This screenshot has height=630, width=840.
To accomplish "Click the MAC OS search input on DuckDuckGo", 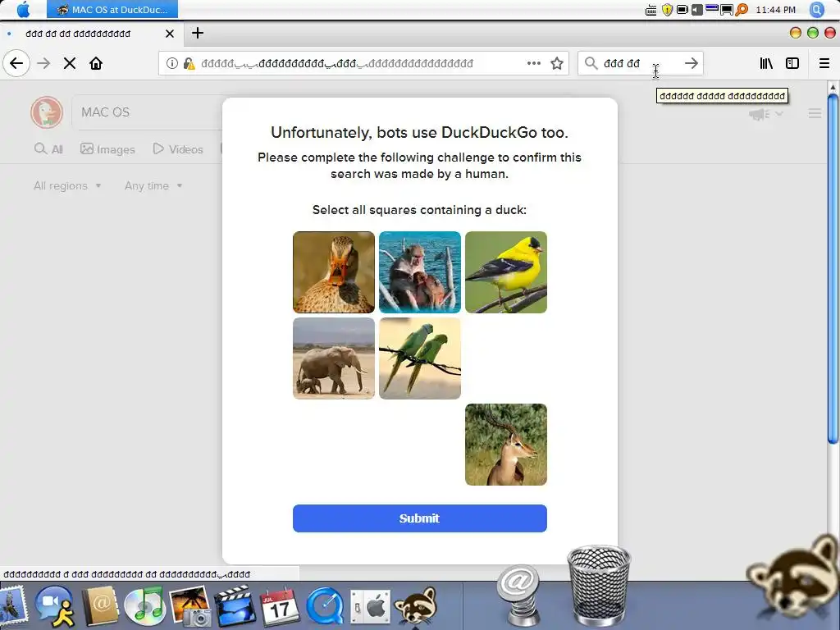I will click(148, 112).
